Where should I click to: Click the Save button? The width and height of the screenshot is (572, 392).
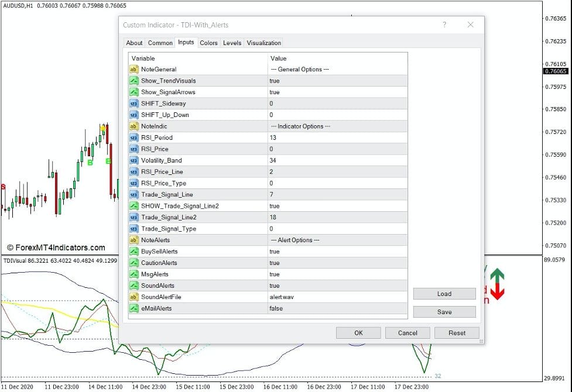pyautogui.click(x=444, y=312)
